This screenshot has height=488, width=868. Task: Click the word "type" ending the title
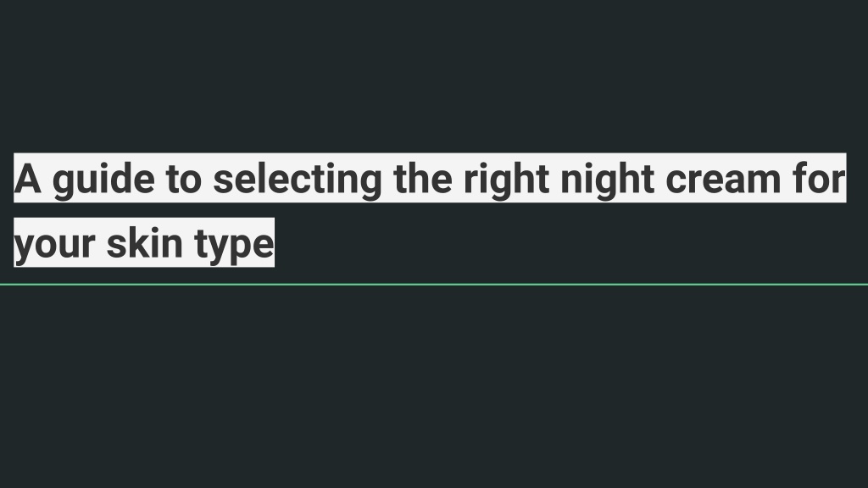tap(234, 245)
